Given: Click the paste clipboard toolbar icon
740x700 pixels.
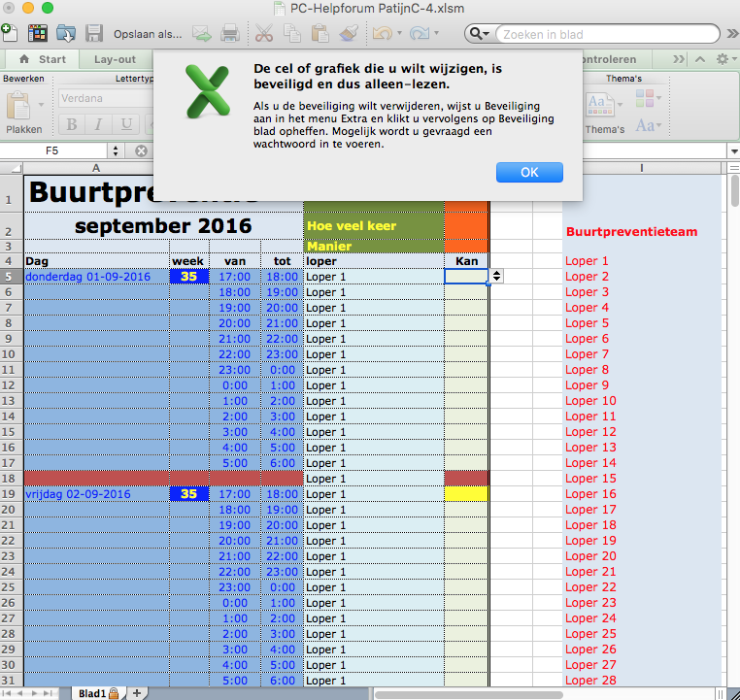Looking at the screenshot, I should pos(320,33).
